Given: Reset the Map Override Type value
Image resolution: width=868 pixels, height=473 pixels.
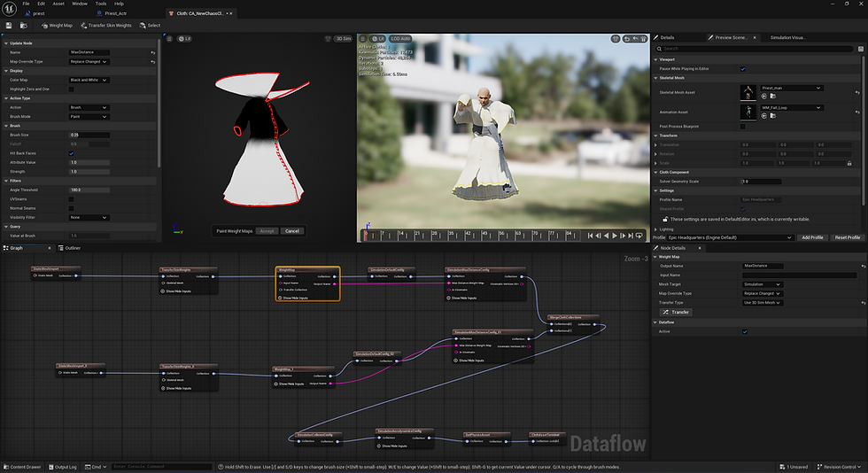Looking at the screenshot, I should pos(152,62).
